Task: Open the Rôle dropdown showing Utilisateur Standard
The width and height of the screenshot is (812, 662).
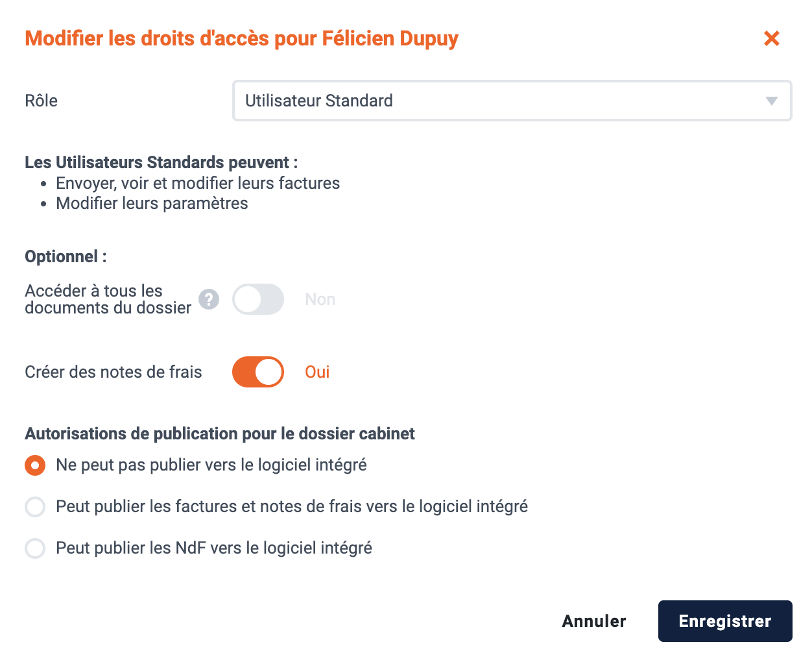Action: point(512,101)
